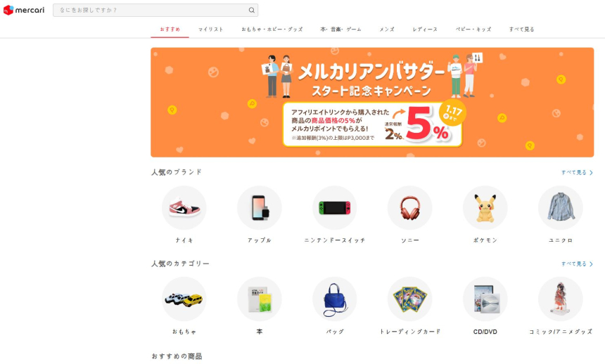The height and width of the screenshot is (364, 605).
Task: Choose the CD/DVD category icon
Action: pos(485,299)
